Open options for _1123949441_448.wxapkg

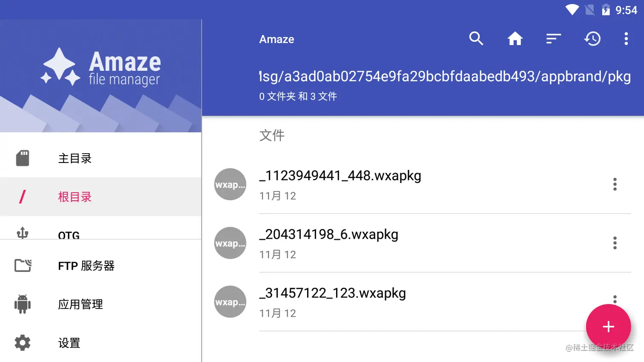615,184
